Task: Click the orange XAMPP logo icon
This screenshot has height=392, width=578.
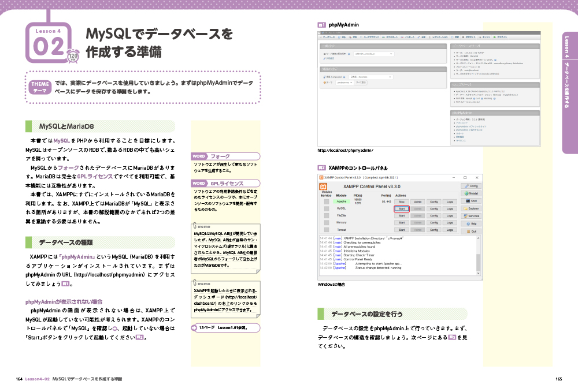Action: coord(323,186)
